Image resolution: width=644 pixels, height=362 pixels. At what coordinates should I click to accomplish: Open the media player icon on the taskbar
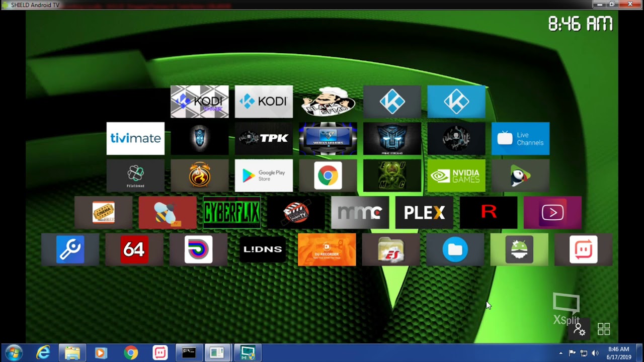pyautogui.click(x=101, y=353)
